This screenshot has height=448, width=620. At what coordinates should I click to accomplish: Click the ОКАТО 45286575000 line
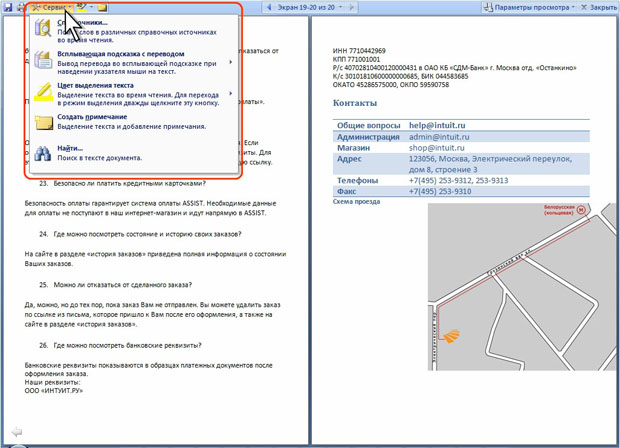[391, 85]
